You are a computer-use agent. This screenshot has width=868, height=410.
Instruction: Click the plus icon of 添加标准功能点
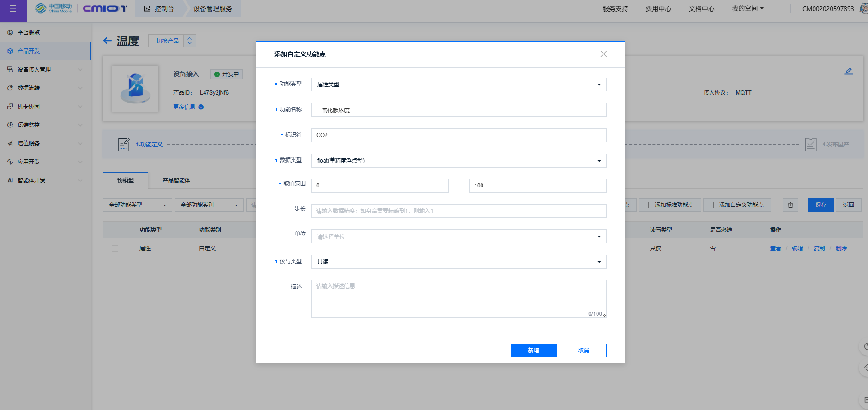pyautogui.click(x=649, y=205)
